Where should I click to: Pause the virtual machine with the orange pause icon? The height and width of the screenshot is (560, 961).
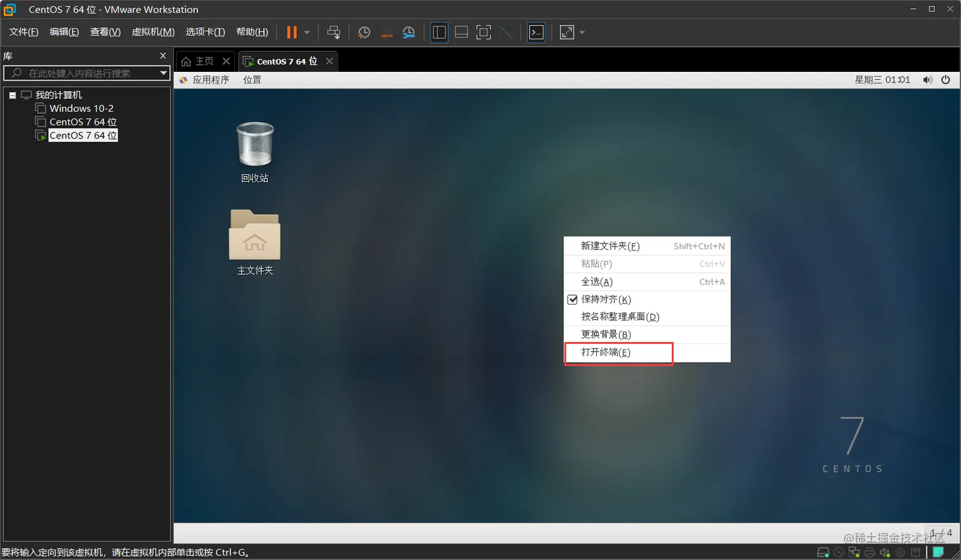292,32
